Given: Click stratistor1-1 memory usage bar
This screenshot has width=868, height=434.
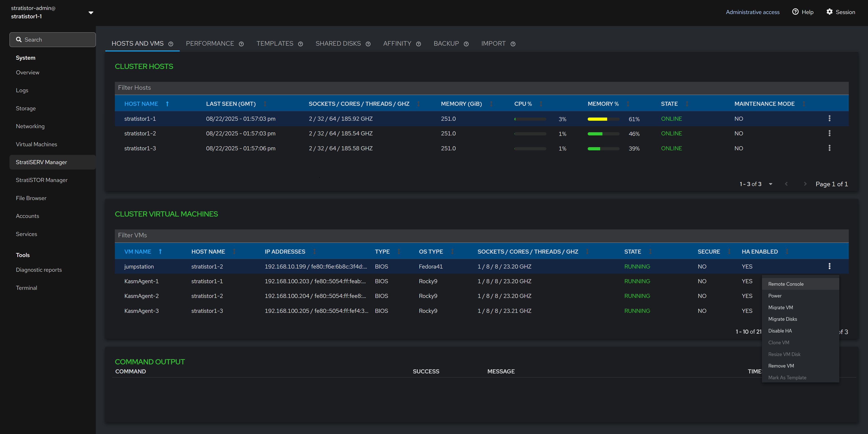Looking at the screenshot, I should point(603,119).
